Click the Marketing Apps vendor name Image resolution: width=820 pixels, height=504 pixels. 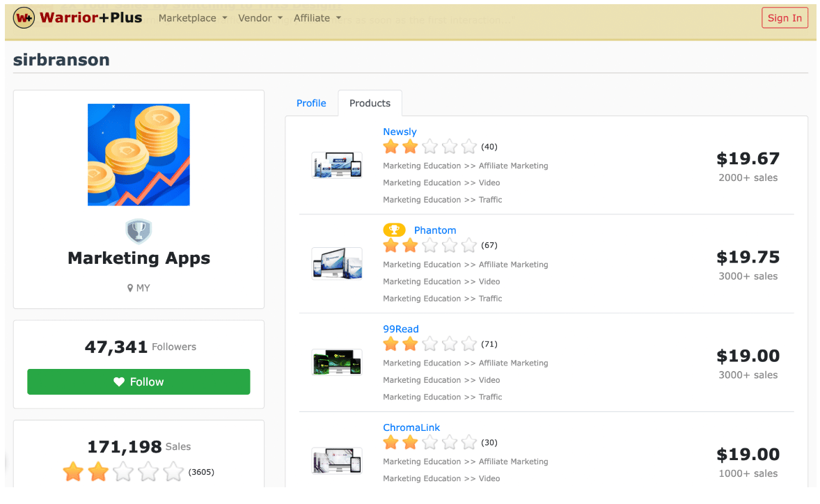(139, 258)
